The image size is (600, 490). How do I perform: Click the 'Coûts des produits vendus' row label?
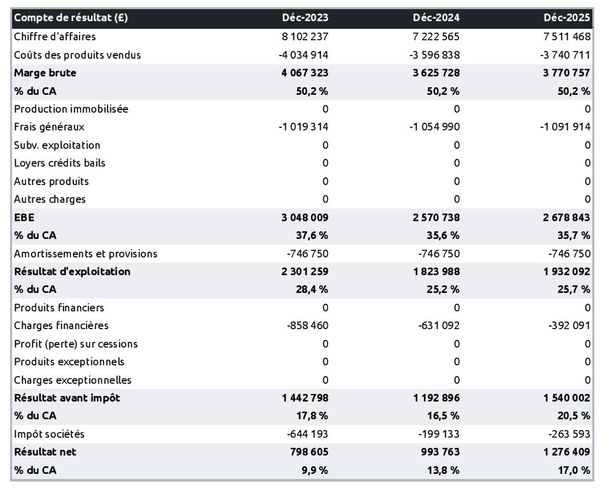[76, 54]
